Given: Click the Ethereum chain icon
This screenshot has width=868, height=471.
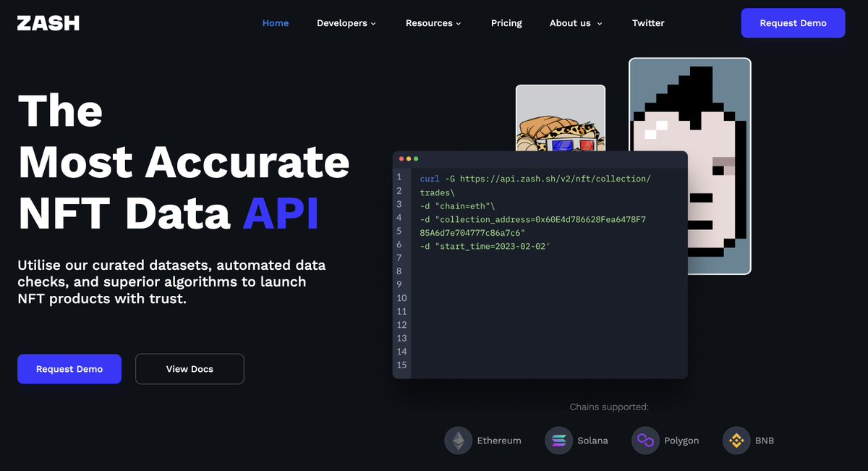Looking at the screenshot, I should (x=458, y=440).
